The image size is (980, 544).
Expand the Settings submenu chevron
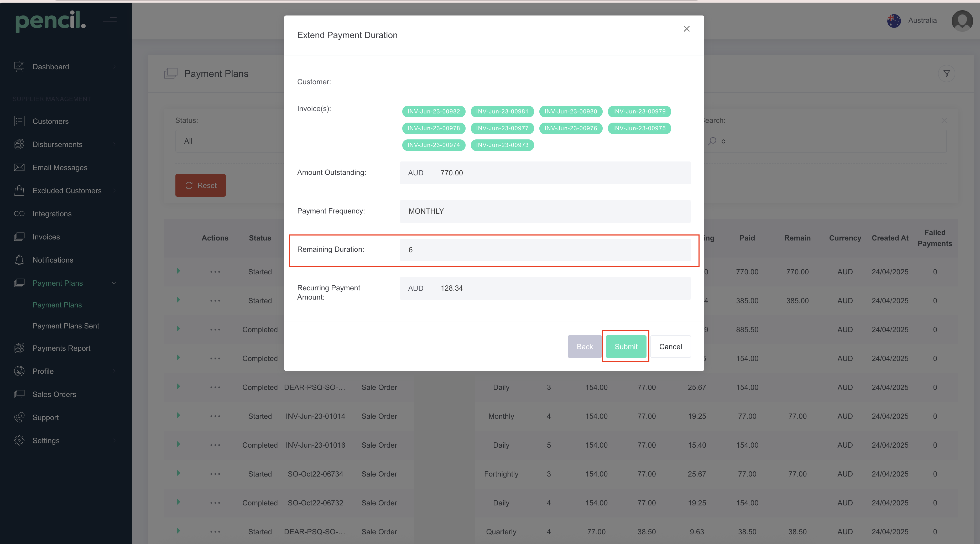[114, 441]
